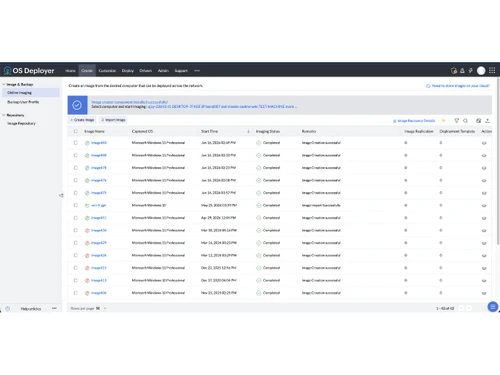The image size is (500, 375).
Task: Click action eye icon for Mar 12 row
Action: [484, 256]
